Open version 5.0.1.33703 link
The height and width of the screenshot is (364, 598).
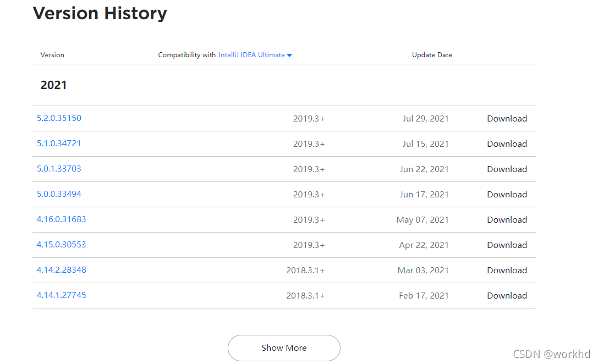[x=59, y=168]
